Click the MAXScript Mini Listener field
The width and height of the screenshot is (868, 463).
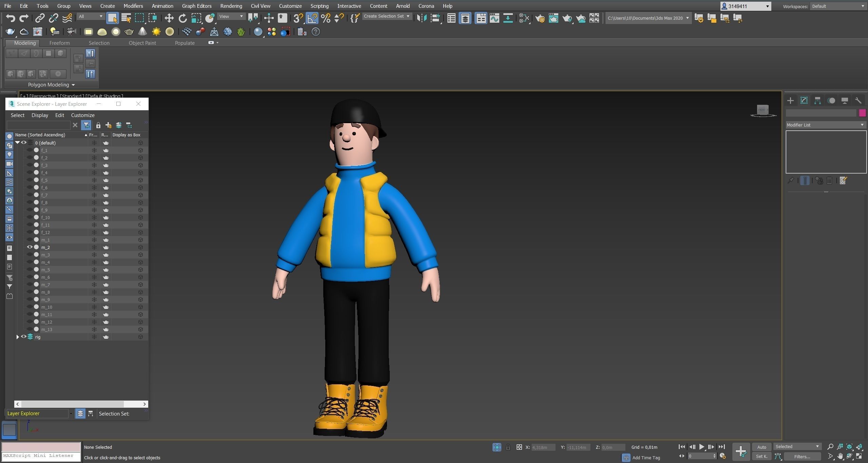tap(41, 456)
